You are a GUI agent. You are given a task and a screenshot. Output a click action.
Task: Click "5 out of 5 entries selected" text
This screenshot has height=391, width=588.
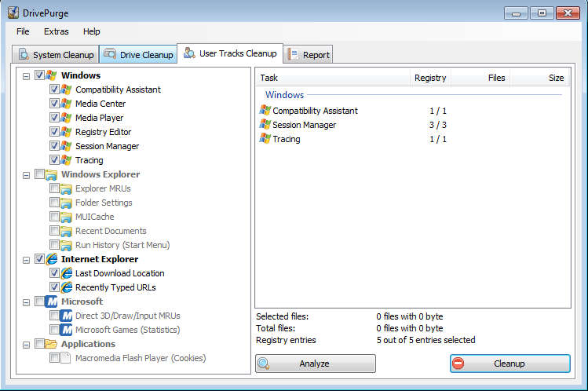[425, 340]
